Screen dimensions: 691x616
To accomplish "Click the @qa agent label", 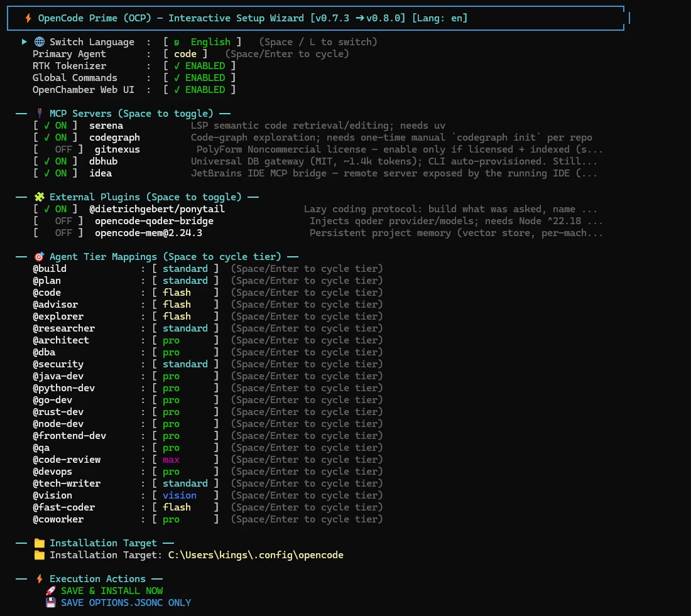I will pyautogui.click(x=41, y=447).
